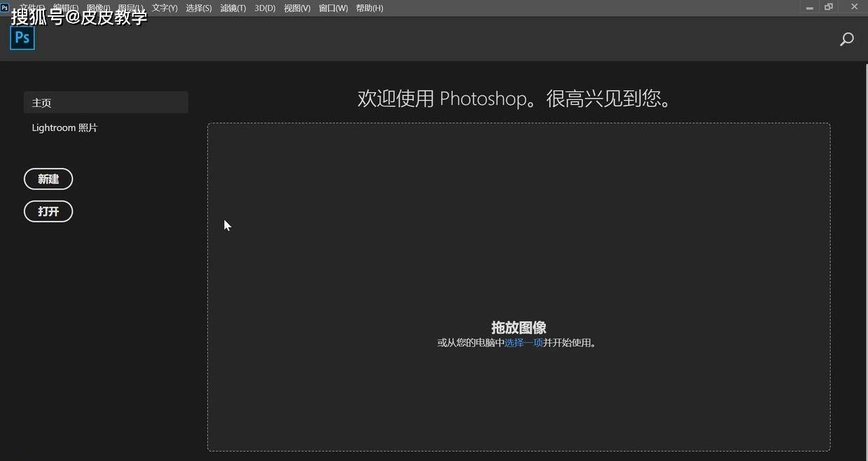Image resolution: width=868 pixels, height=461 pixels.
Task: Open the 滤镜(T) menu
Action: [x=233, y=8]
